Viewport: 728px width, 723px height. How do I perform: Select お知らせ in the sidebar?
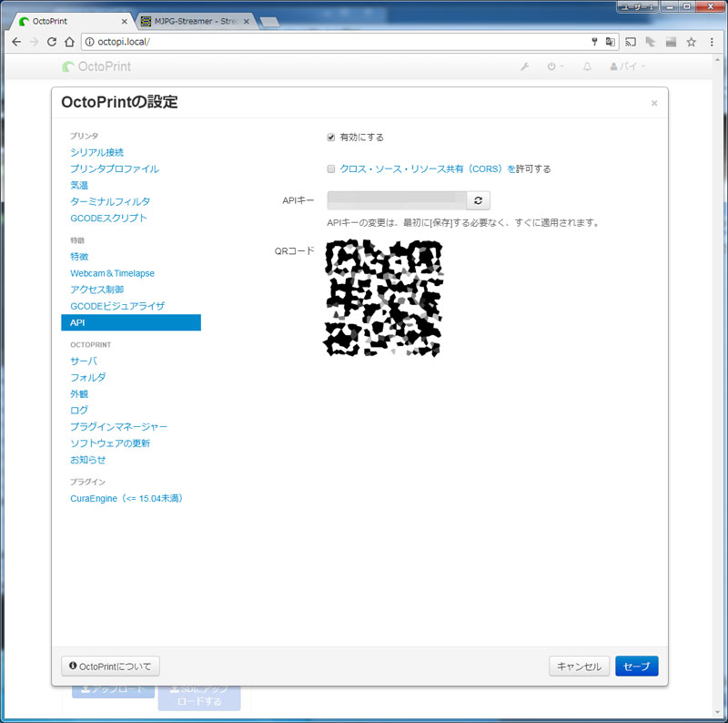tap(87, 460)
